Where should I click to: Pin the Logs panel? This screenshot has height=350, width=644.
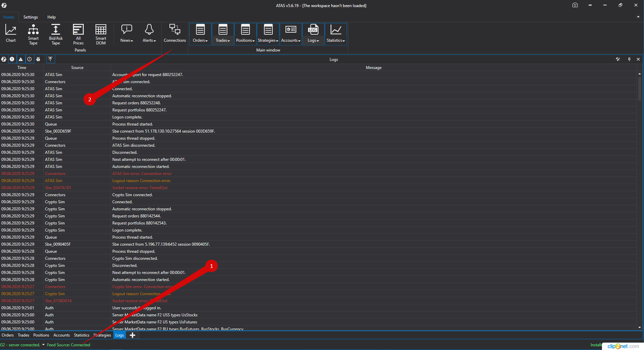tap(629, 59)
